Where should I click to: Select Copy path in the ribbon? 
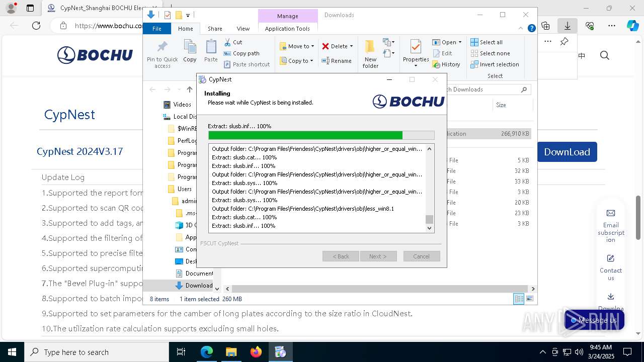coord(242,53)
